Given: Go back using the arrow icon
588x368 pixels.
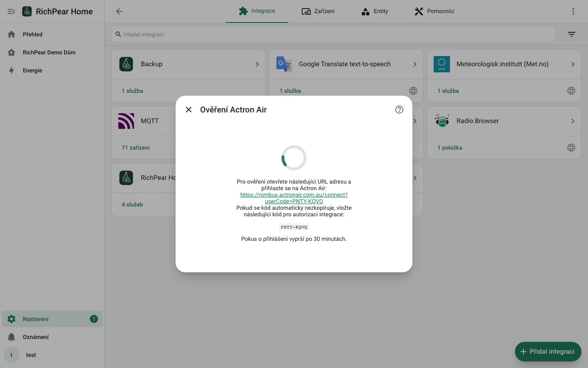Looking at the screenshot, I should [x=119, y=11].
